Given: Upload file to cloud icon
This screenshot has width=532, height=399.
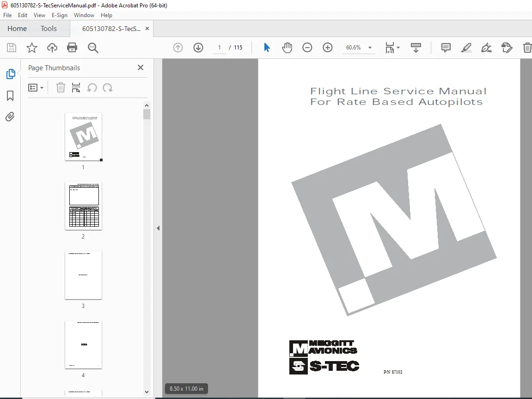Looking at the screenshot, I should [x=52, y=48].
